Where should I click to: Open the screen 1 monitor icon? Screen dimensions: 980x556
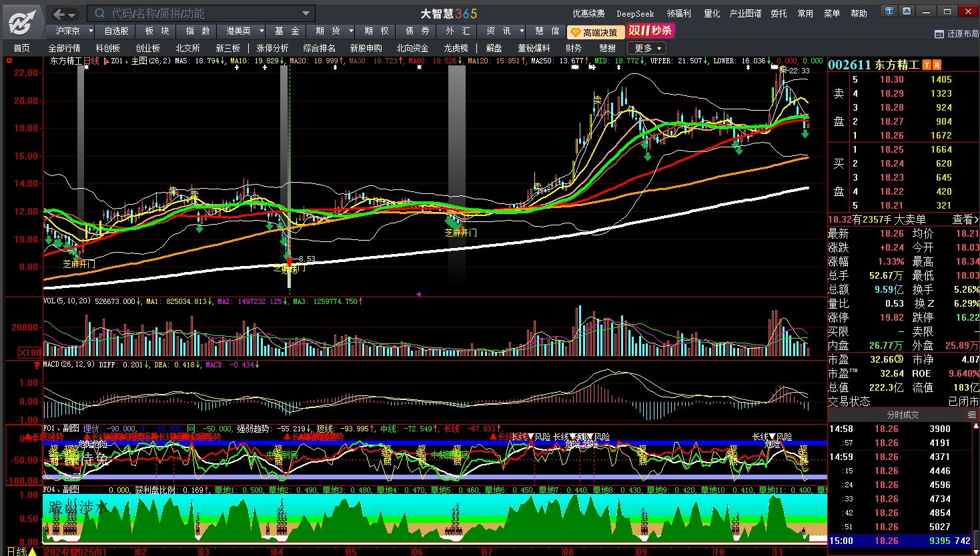click(x=889, y=11)
